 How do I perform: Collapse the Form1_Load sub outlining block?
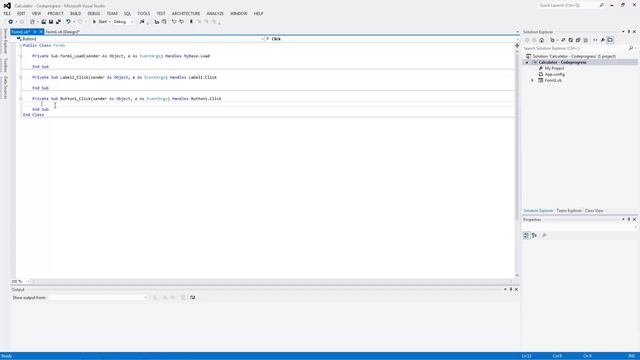pos(20,56)
